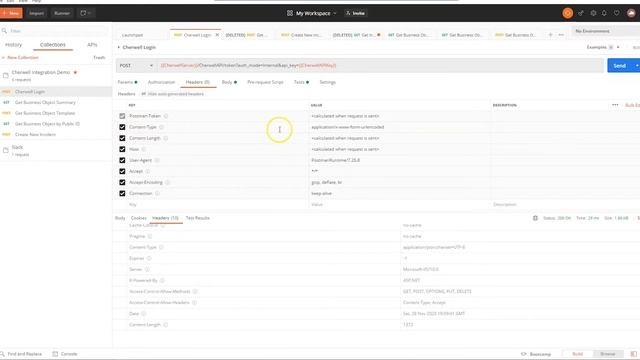
Task: Expand the Send button dropdown arrow
Action: point(636,65)
